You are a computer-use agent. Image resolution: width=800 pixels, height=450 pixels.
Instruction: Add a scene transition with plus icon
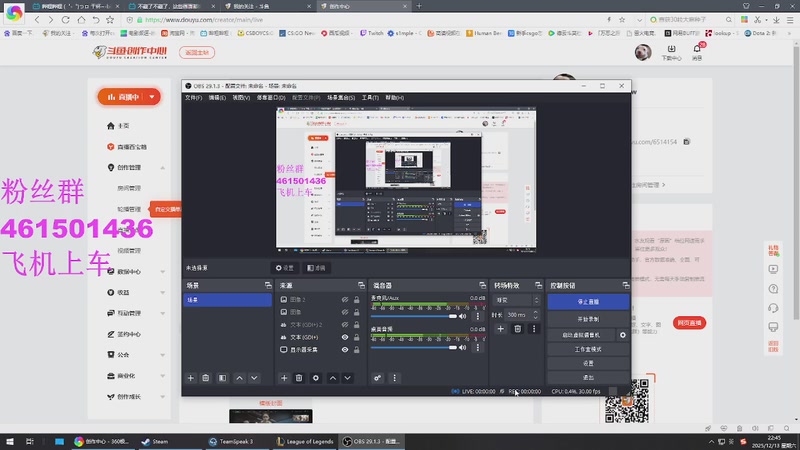pos(501,329)
